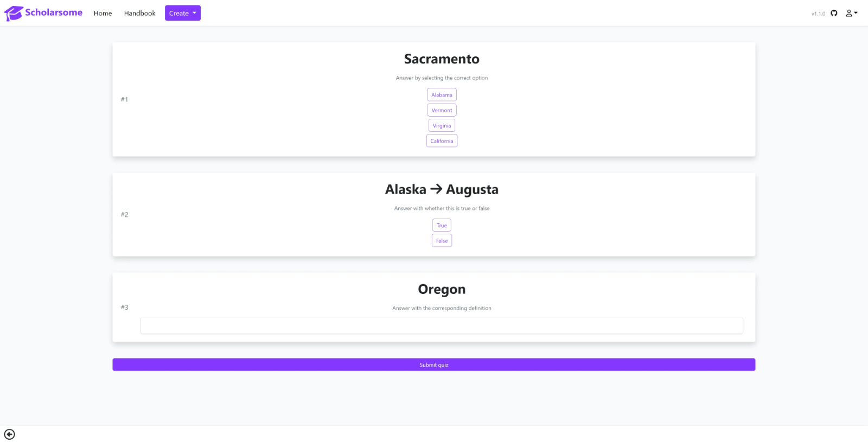Expand the Create dropdown menu

[x=182, y=13]
